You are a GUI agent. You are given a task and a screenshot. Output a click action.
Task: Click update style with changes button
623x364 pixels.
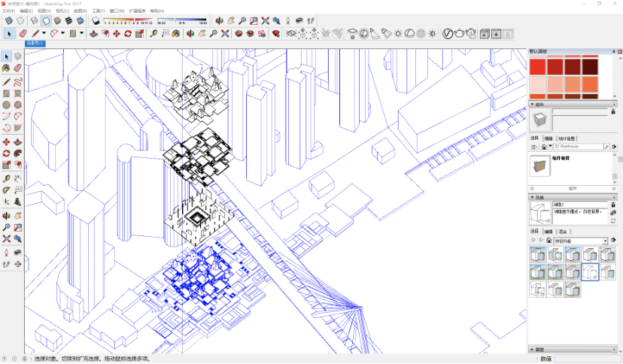click(613, 221)
